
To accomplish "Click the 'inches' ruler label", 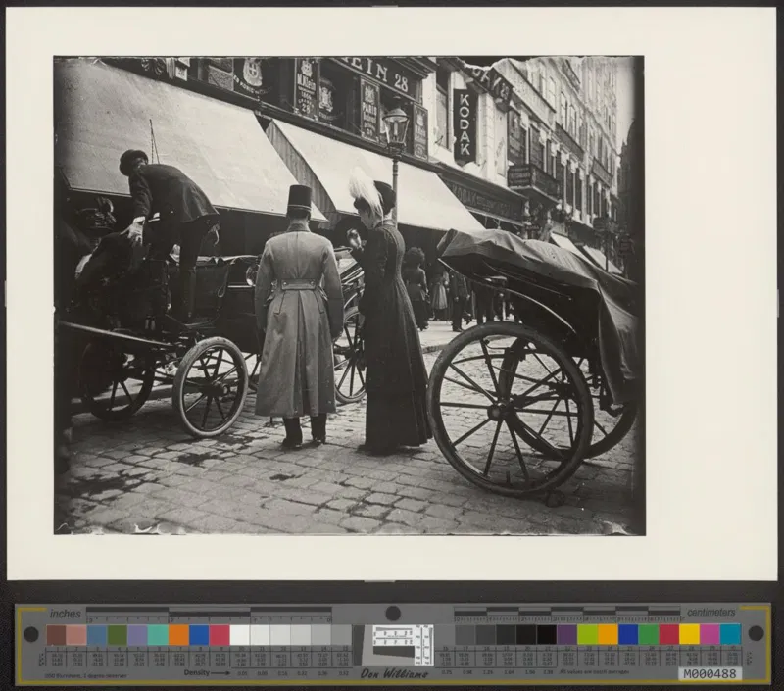I will 66,613.
